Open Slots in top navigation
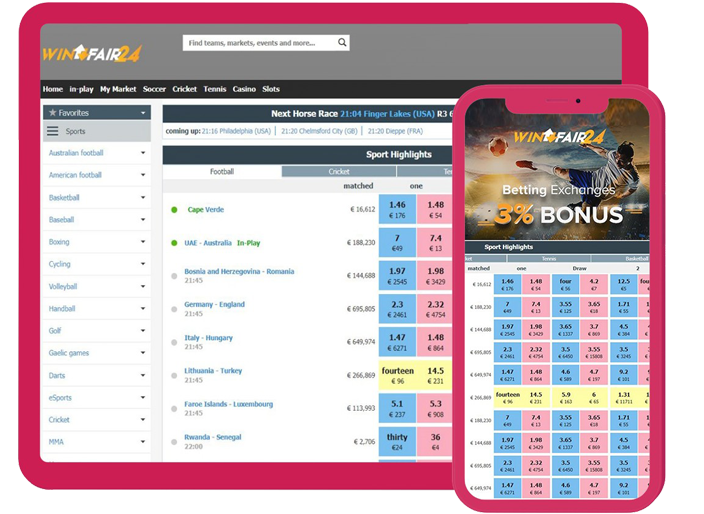The height and width of the screenshot is (514, 704). (271, 89)
